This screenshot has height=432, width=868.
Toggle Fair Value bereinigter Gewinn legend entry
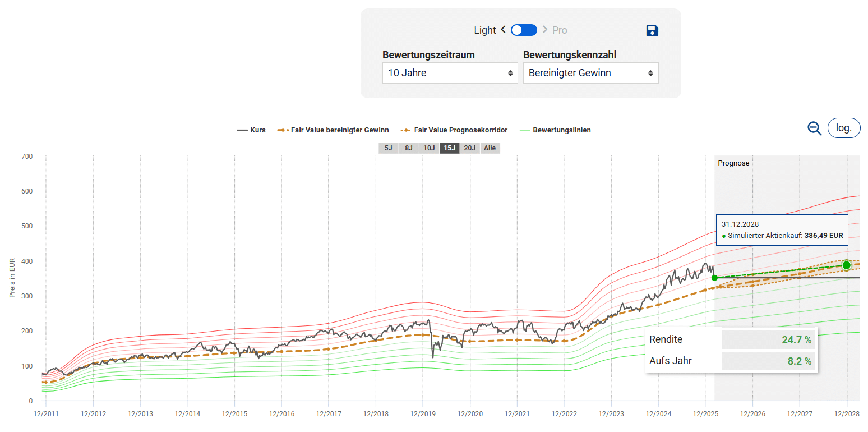(333, 130)
